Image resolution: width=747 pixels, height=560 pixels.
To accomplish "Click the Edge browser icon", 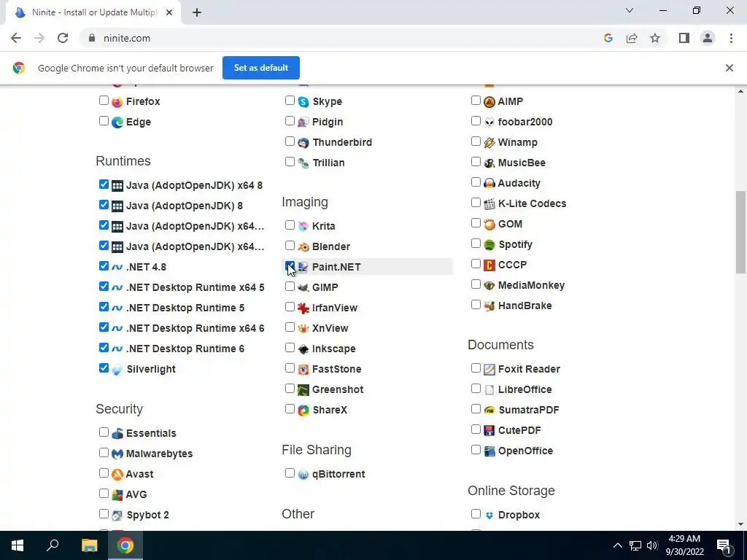I will click(117, 122).
